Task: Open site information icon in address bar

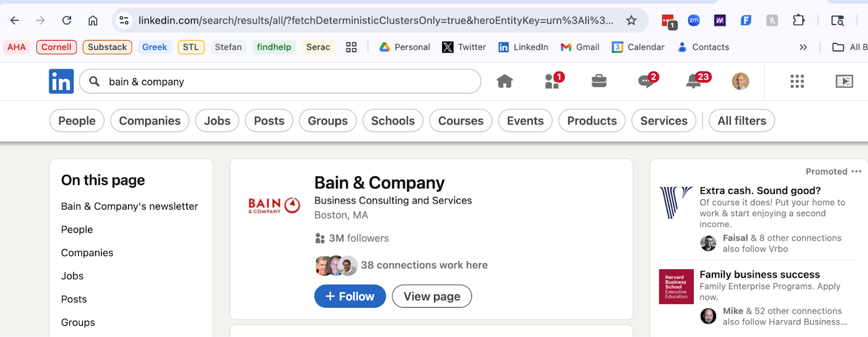Action: [124, 21]
